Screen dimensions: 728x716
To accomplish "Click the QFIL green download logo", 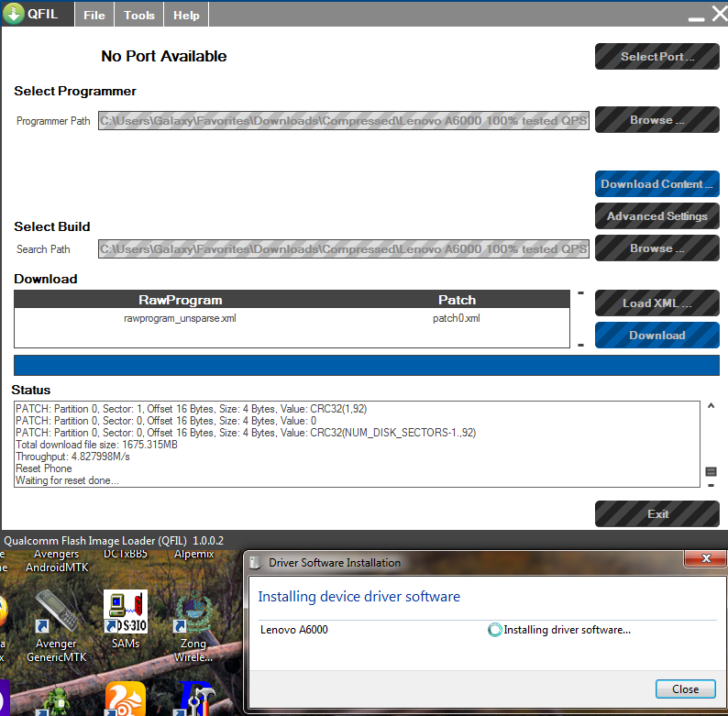I will [14, 14].
